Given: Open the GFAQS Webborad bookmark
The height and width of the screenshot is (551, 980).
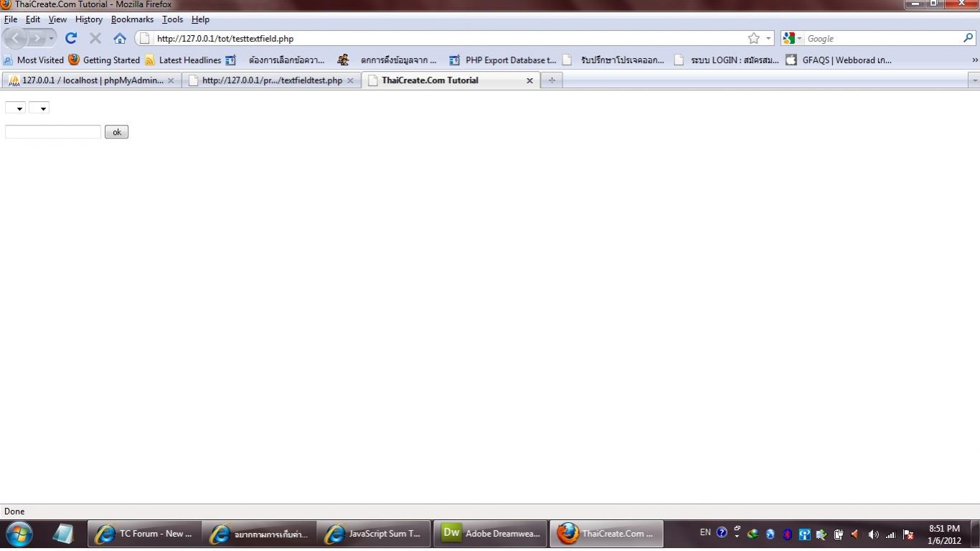Looking at the screenshot, I should tap(839, 60).
